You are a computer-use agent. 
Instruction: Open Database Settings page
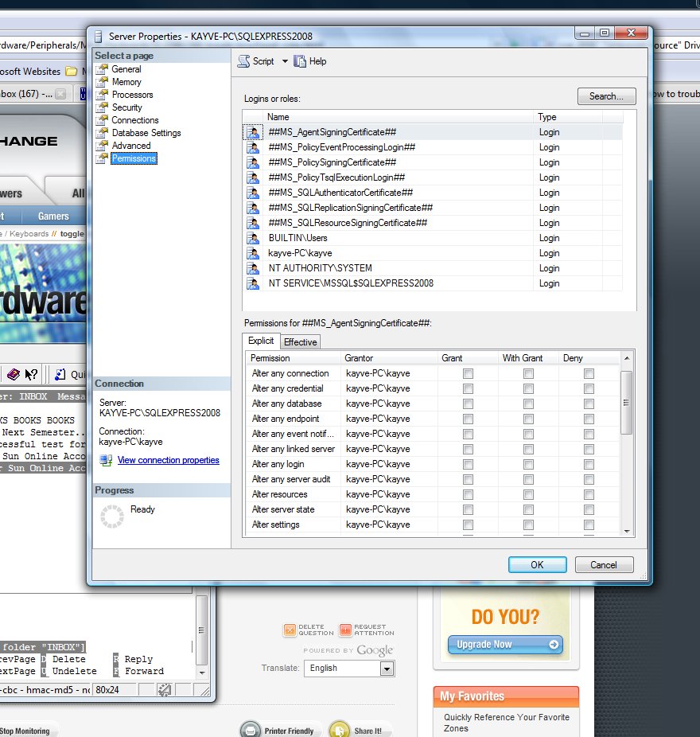pos(146,133)
